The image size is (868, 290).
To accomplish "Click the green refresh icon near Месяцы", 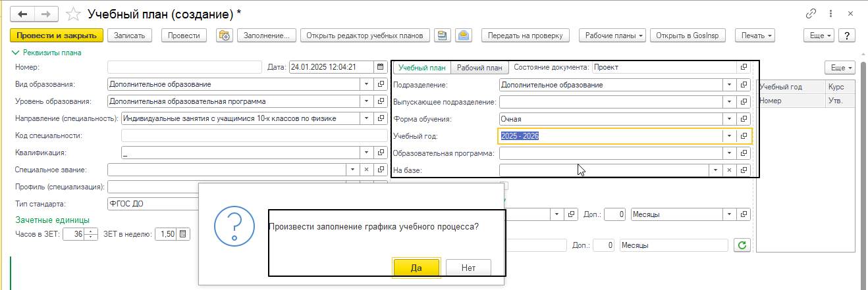I will [x=742, y=245].
